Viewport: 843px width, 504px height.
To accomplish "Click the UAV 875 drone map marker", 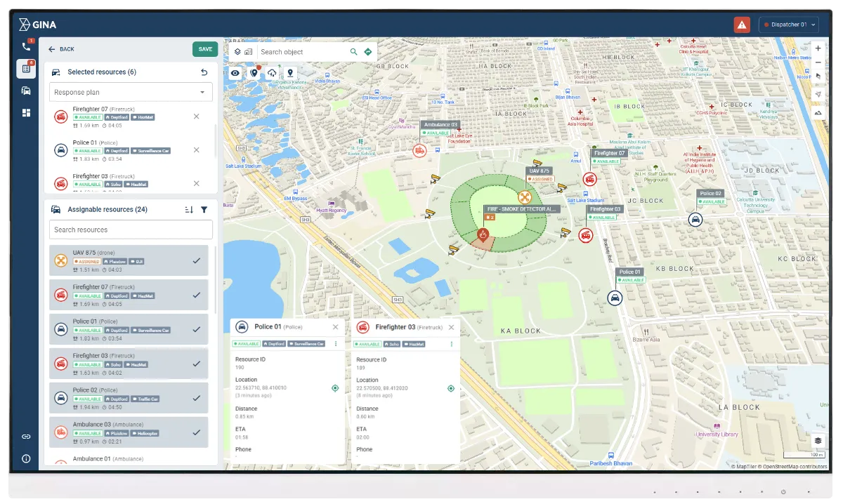I will [x=525, y=198].
